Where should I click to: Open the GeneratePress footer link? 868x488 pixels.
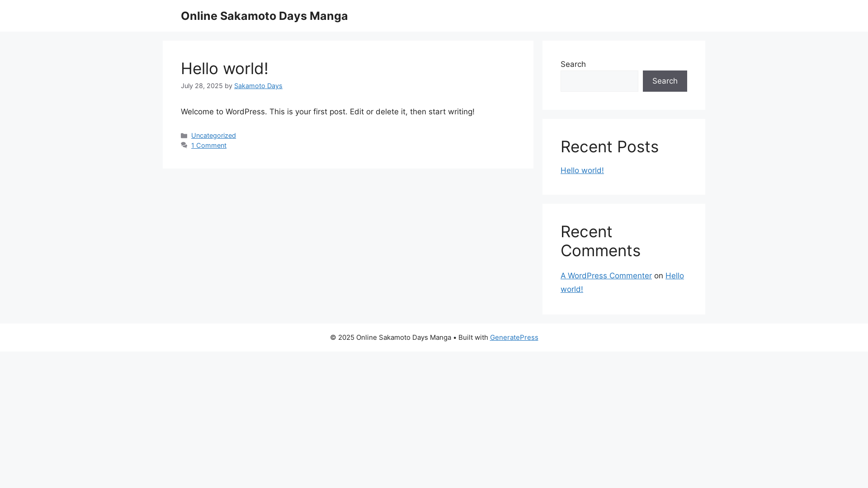[x=514, y=338]
